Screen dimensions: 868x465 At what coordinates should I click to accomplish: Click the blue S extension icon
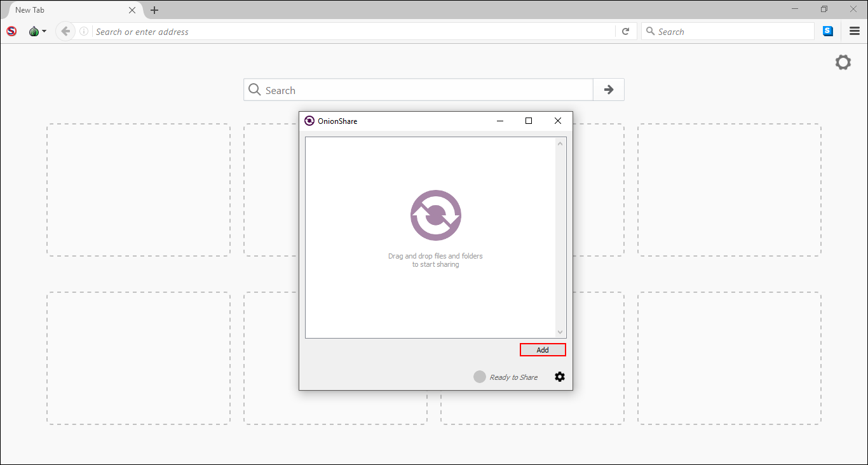tap(828, 31)
